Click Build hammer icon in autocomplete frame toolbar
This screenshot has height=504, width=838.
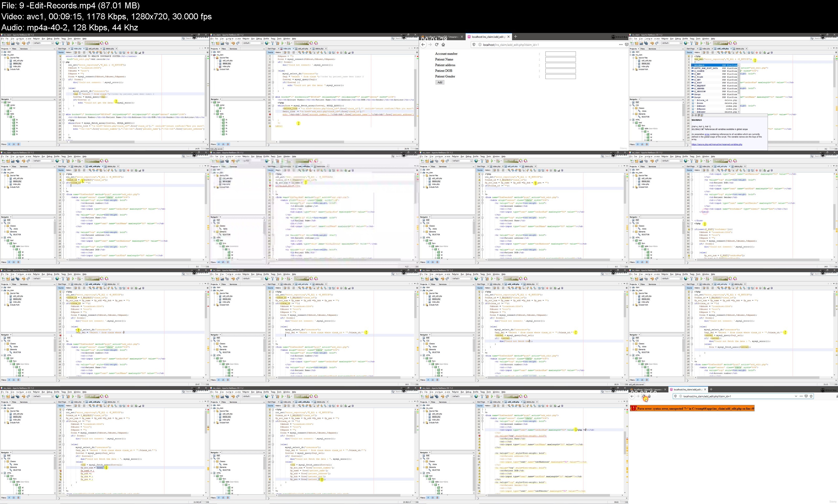coord(692,43)
